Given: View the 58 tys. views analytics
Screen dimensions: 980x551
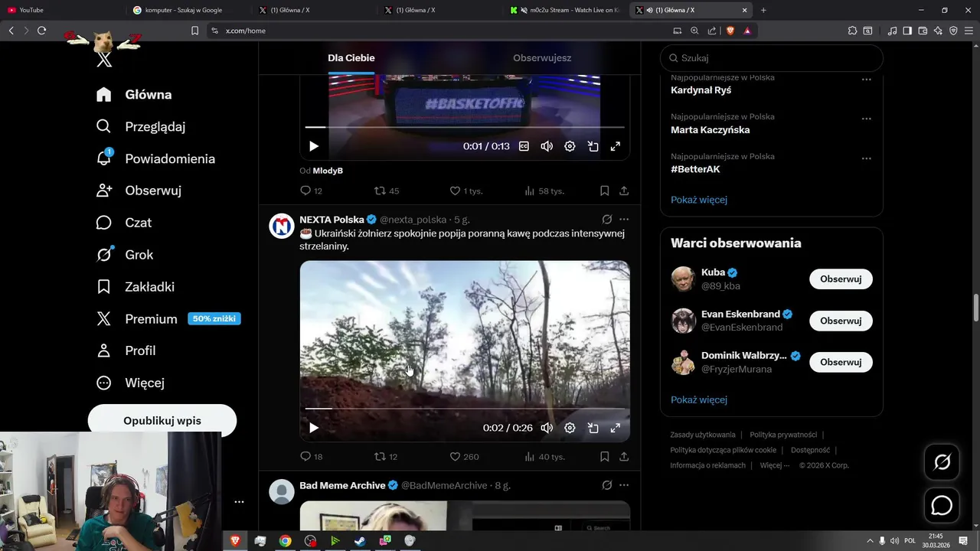Looking at the screenshot, I should point(544,191).
